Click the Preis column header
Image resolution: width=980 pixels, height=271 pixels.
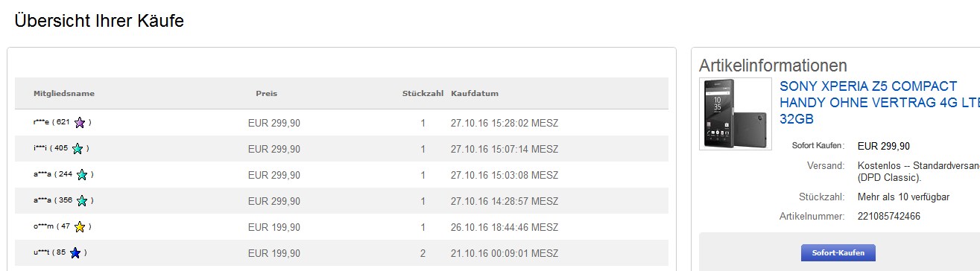266,94
